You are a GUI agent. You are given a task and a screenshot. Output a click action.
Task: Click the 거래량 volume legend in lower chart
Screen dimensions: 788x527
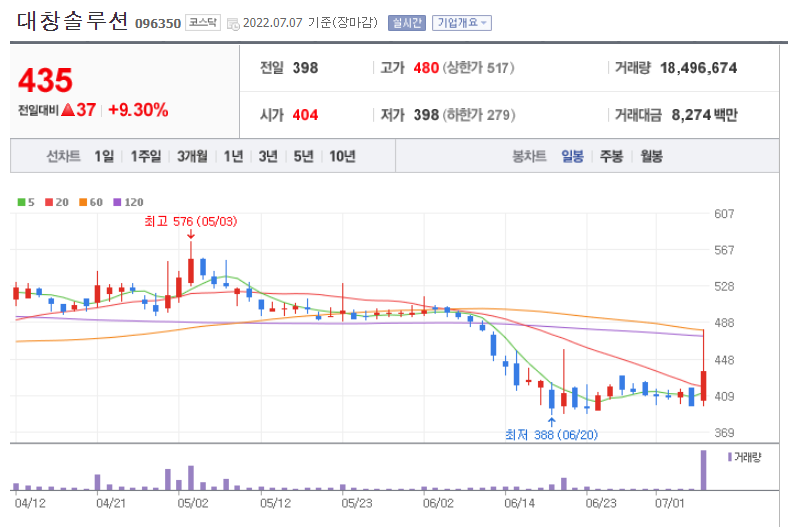745,457
